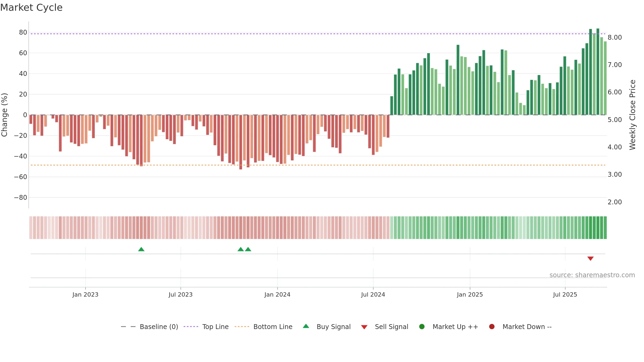This screenshot has height=362, width=644.
Task: Click the first pale red heatmap cell at left end
Action: coord(31,228)
